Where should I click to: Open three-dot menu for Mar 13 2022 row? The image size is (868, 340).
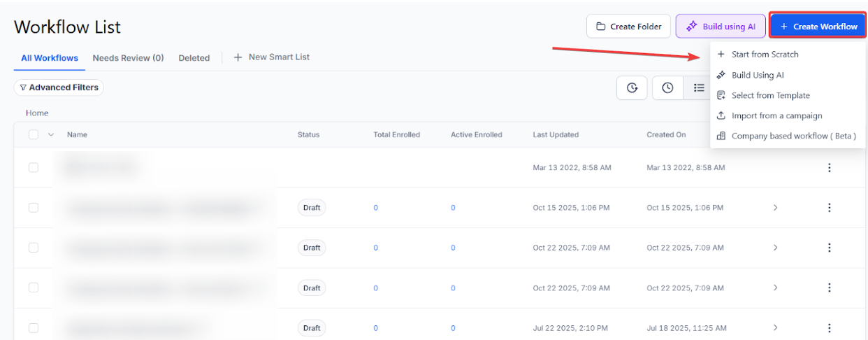[x=829, y=168]
